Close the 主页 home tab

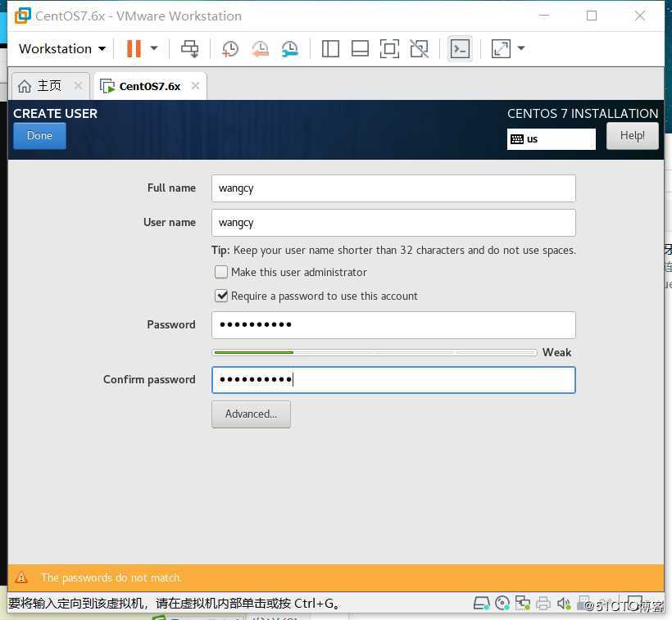[78, 86]
